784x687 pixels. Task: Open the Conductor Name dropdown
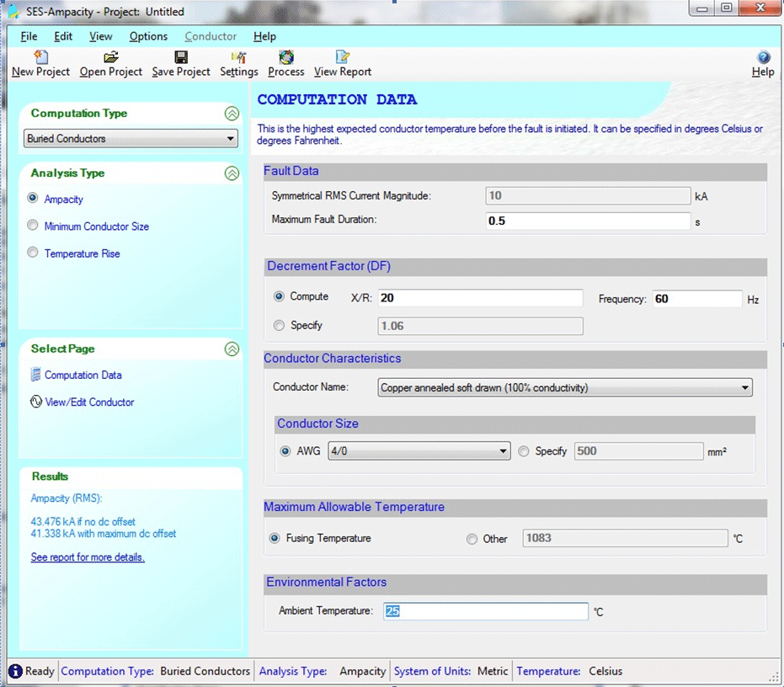565,387
